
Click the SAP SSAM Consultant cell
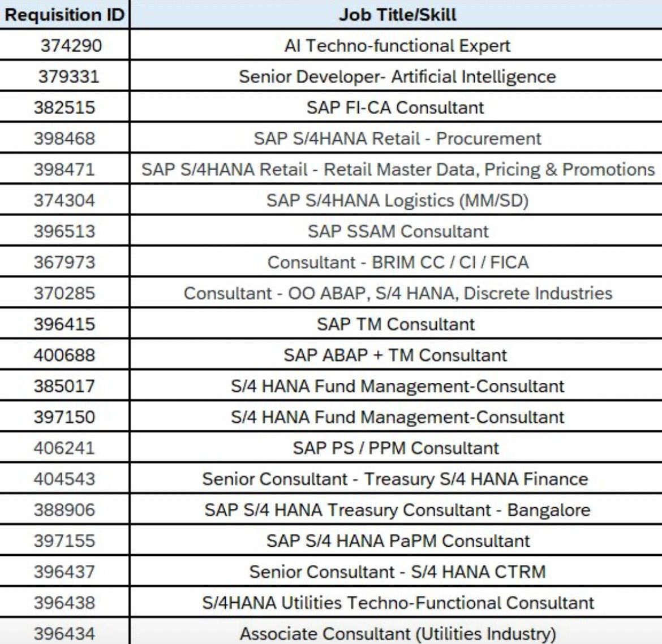click(397, 231)
